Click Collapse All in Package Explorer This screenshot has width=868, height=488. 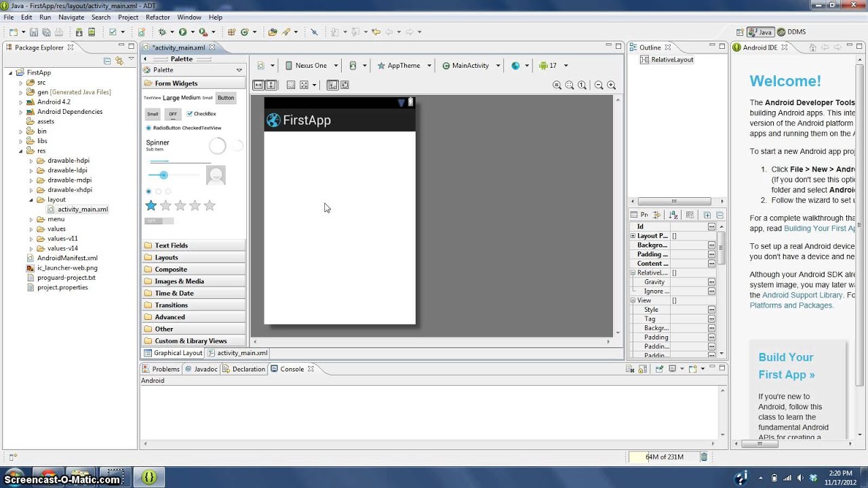(107, 60)
